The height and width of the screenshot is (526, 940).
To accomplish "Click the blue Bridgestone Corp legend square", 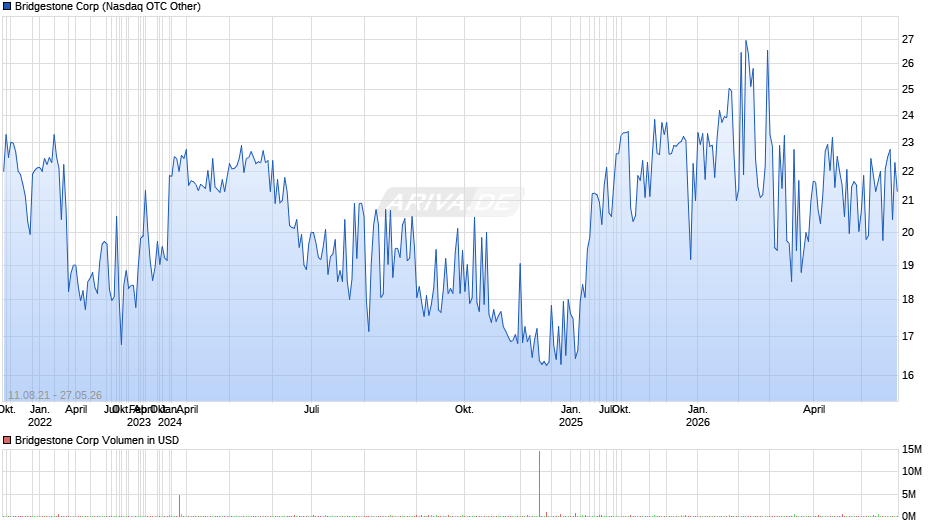I will pyautogui.click(x=7, y=7).
